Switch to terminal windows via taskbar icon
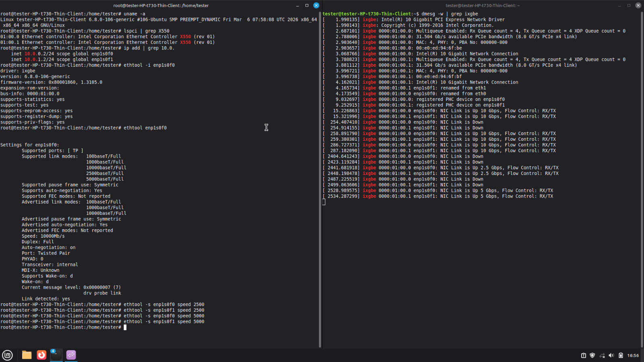Screen dimensions: 644x362 click(x=56, y=355)
